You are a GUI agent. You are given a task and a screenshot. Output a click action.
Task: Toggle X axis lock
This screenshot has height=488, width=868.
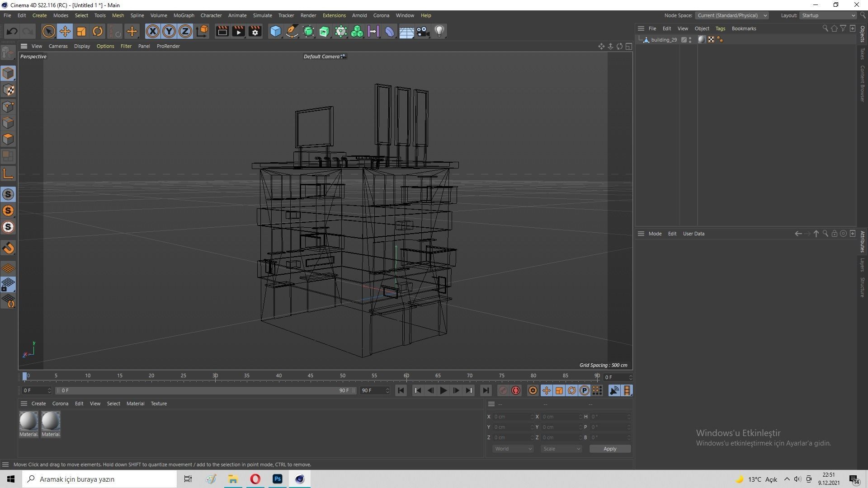click(x=152, y=31)
